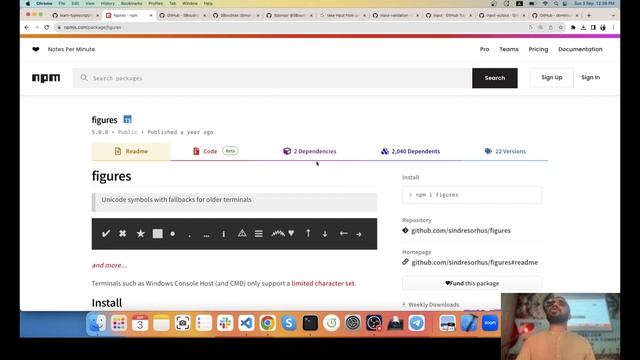The image size is (640, 360).
Task: Click the heart icon beside Notes Per Minute
Action: tap(36, 49)
